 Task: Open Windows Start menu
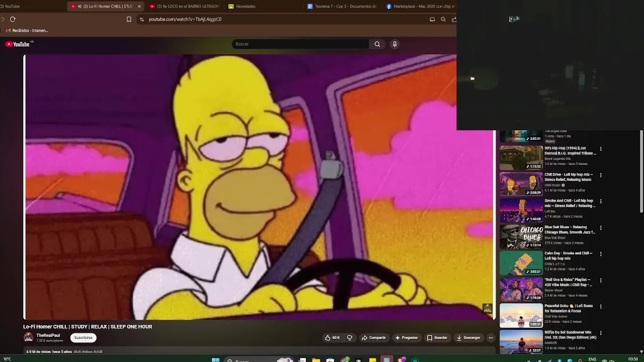tap(215, 360)
